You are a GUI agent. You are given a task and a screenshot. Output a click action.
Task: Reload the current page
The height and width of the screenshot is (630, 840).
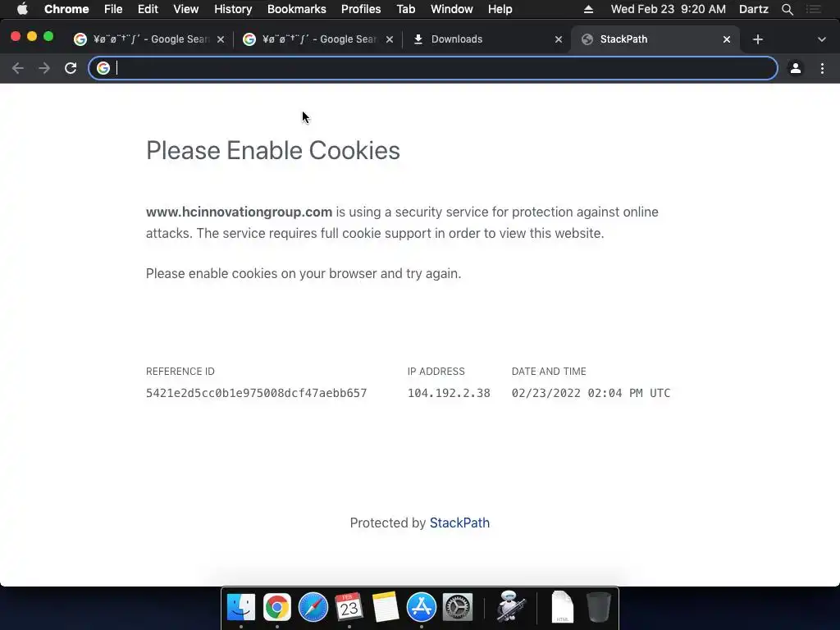71,68
